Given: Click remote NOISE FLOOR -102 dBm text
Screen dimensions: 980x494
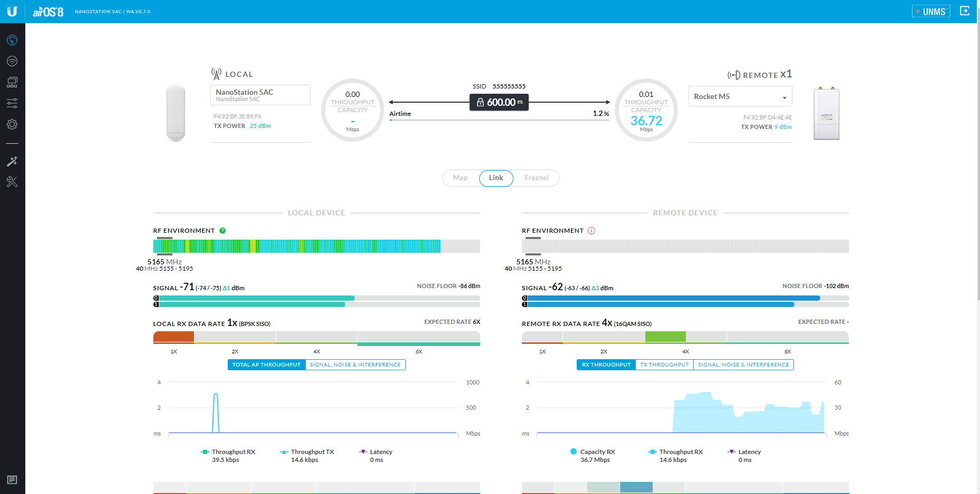Looking at the screenshot, I should 816,286.
